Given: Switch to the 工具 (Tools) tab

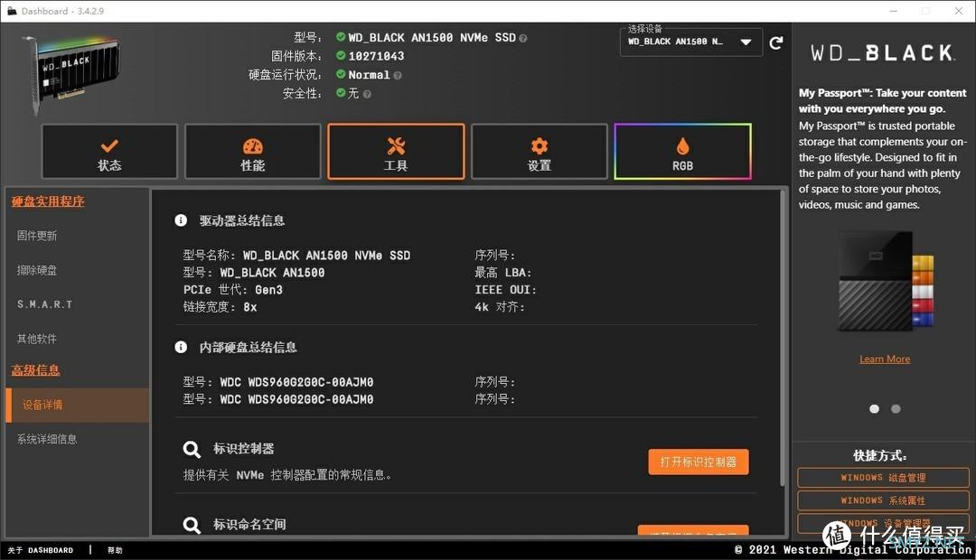Looking at the screenshot, I should click(x=396, y=151).
